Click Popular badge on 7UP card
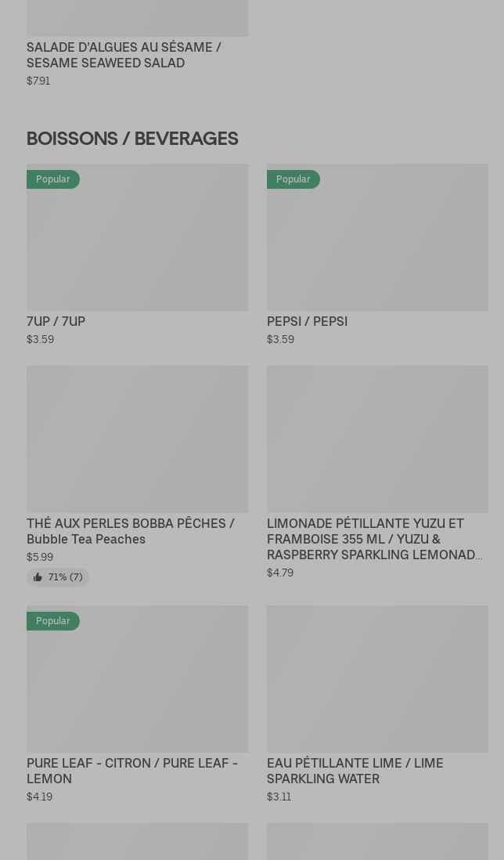The height and width of the screenshot is (860, 504). pyautogui.click(x=53, y=179)
